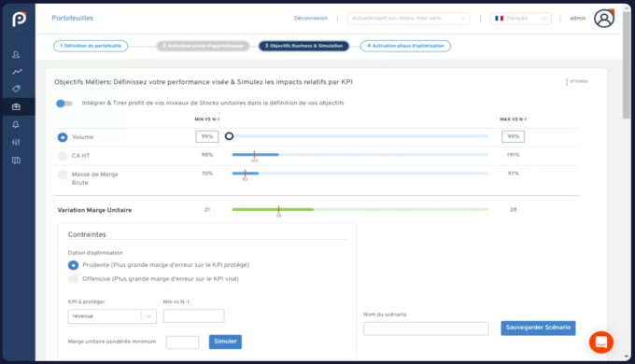This screenshot has width=635, height=364.
Task: Click the Masse de Marge Brute slider
Action: click(x=360, y=174)
